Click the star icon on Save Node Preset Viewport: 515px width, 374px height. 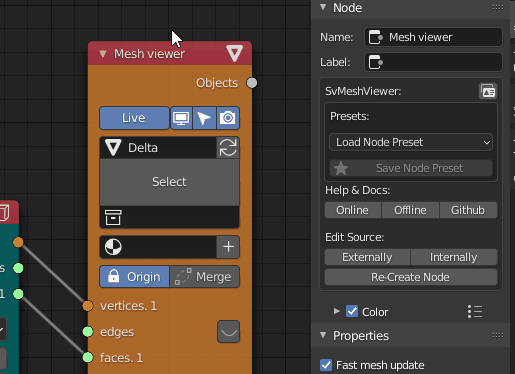[341, 168]
